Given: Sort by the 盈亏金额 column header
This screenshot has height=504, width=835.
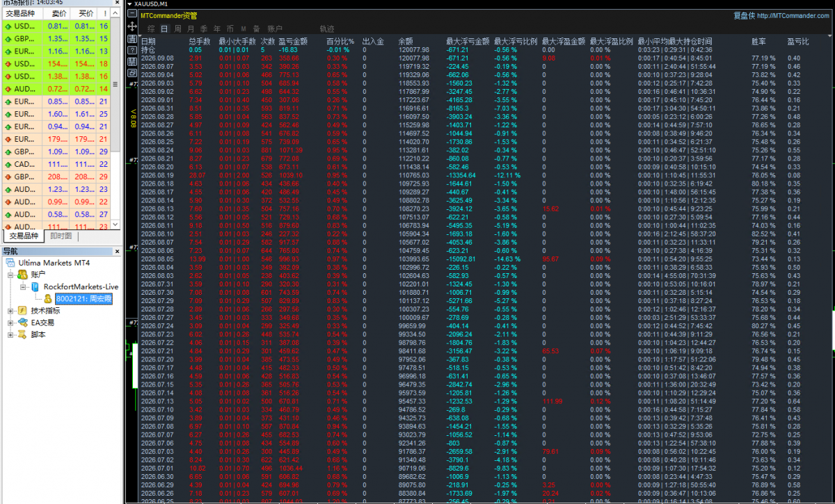Looking at the screenshot, I should (292, 42).
